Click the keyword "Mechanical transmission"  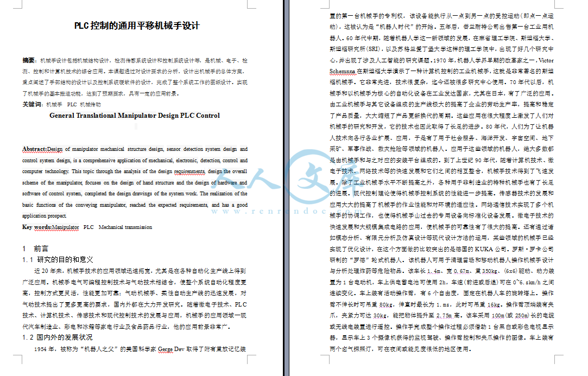[125, 227]
